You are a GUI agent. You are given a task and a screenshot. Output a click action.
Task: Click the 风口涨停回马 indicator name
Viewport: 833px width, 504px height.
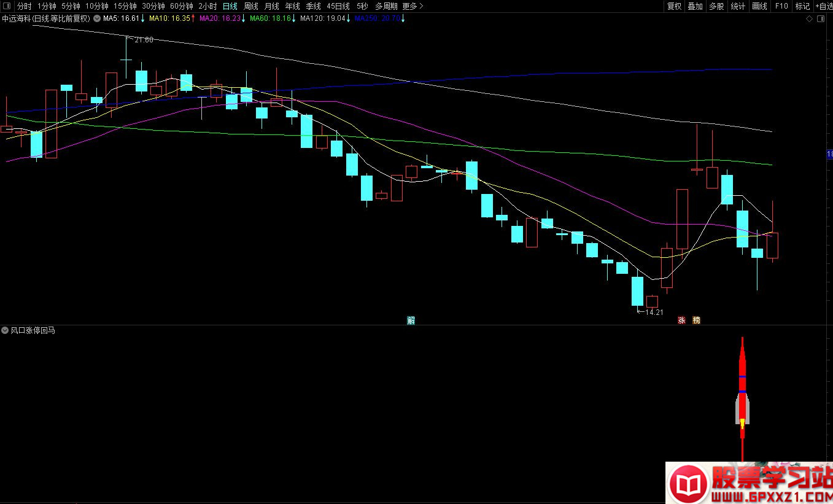point(33,330)
